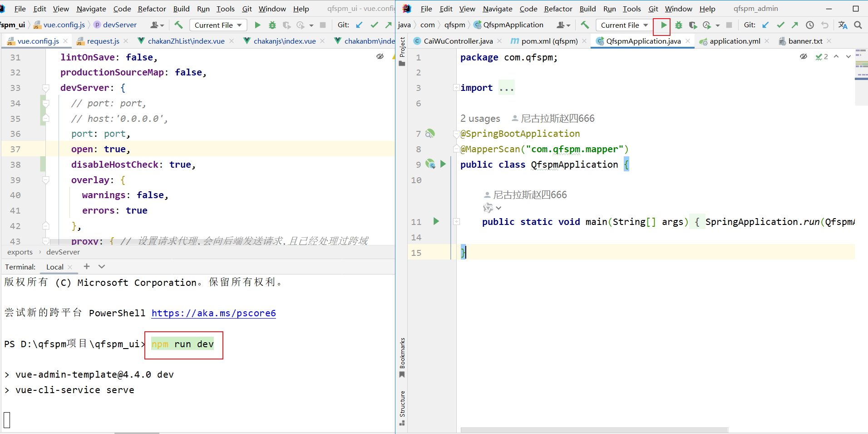Click the Stop square in the qfspm_ui toolbar

point(323,25)
